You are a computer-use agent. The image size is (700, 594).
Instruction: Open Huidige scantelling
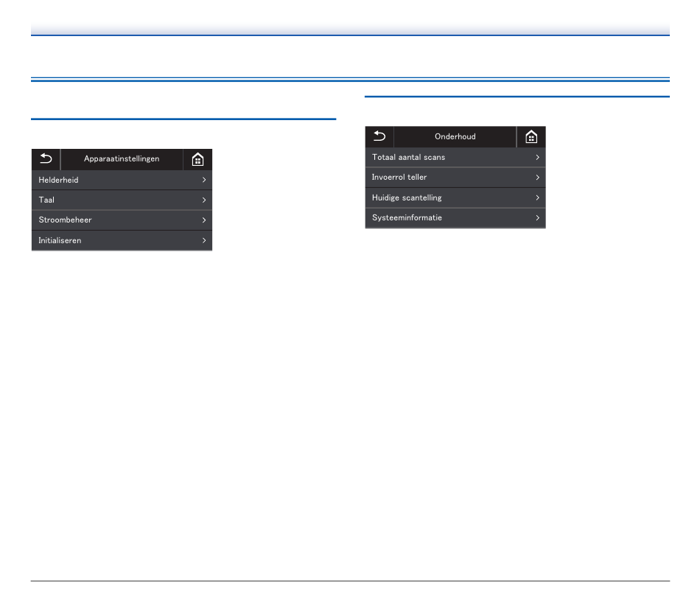pyautogui.click(x=455, y=198)
